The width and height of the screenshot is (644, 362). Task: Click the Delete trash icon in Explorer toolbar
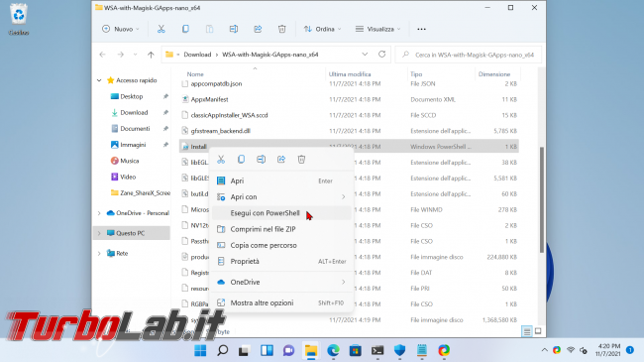[281, 29]
